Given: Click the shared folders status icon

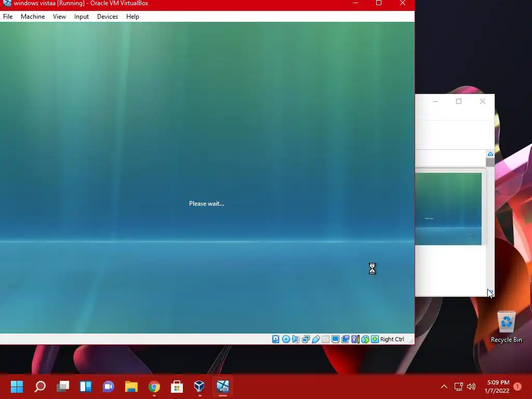Looking at the screenshot, I should pyautogui.click(x=325, y=339).
